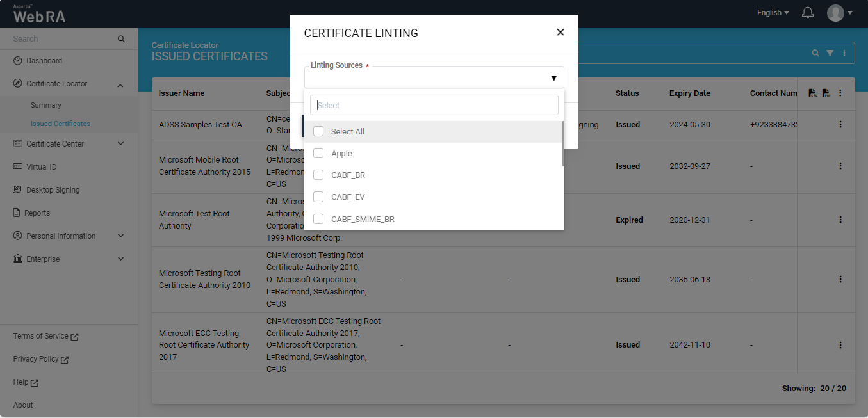Tick the Select All checkbox
Screen dimensions: 868x418
[x=318, y=132]
